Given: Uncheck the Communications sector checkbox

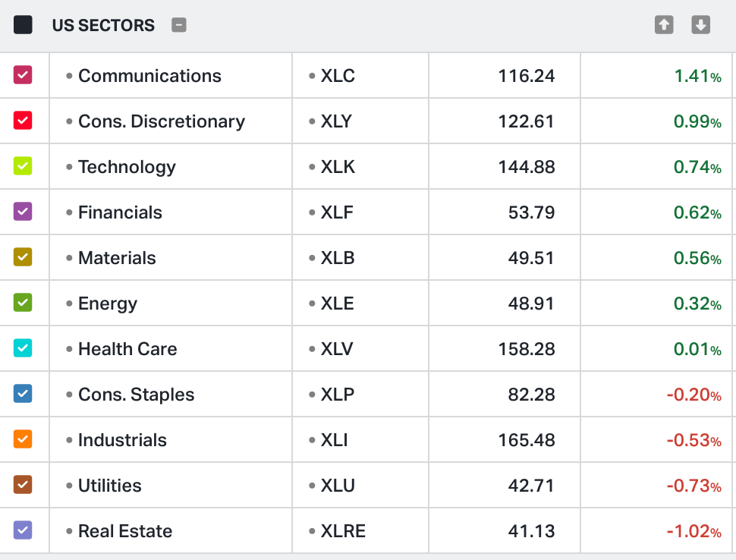Looking at the screenshot, I should pyautogui.click(x=23, y=75).
